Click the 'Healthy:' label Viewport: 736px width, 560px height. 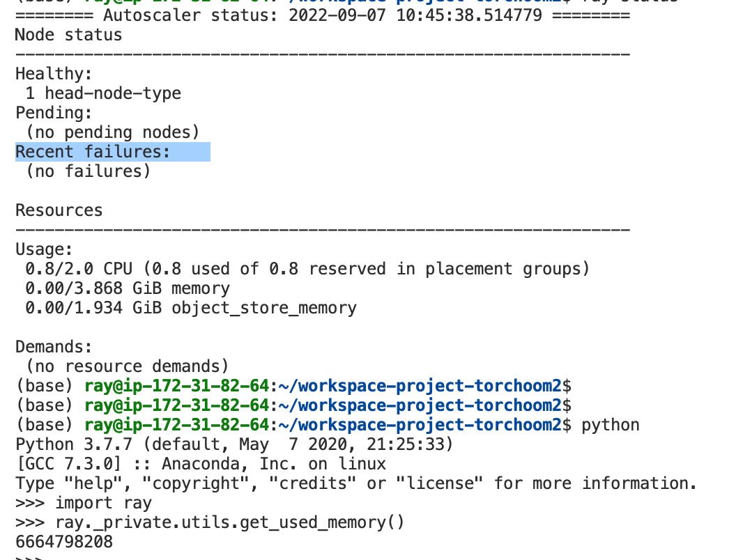[54, 74]
